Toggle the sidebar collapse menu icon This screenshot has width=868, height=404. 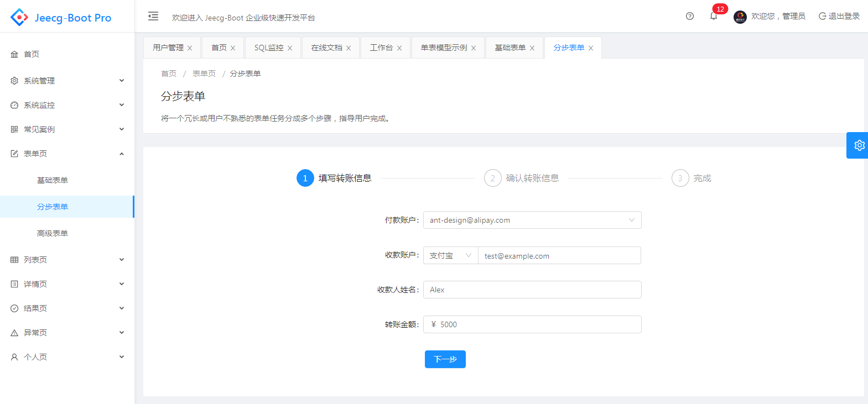153,17
